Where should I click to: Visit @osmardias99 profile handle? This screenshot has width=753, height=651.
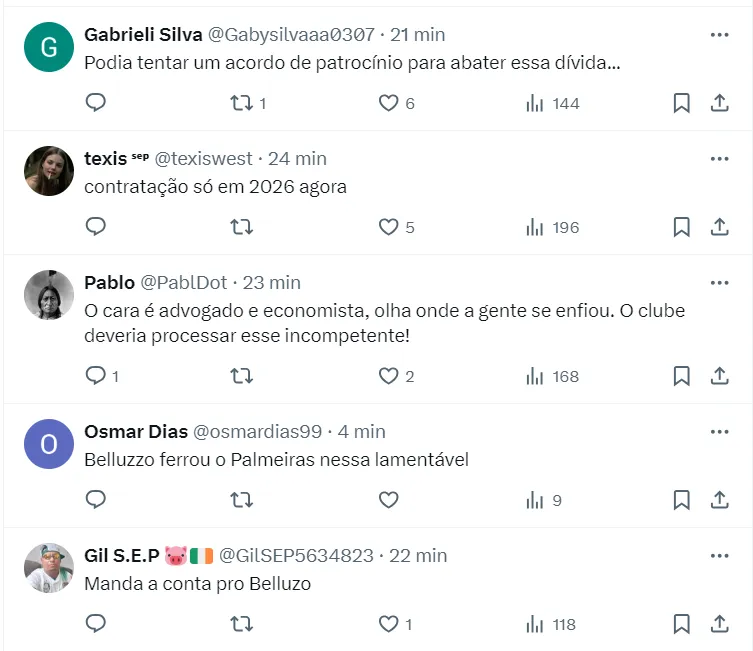(x=257, y=432)
